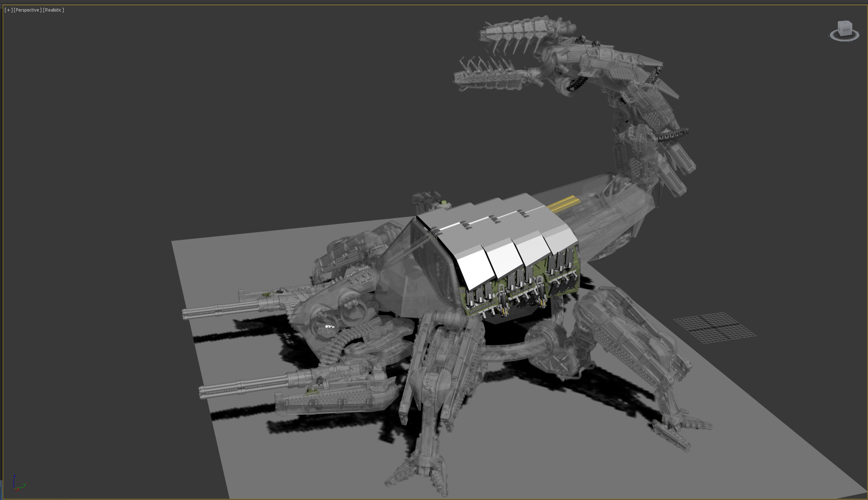Open the Realistic shading mode dropdown

(53, 10)
